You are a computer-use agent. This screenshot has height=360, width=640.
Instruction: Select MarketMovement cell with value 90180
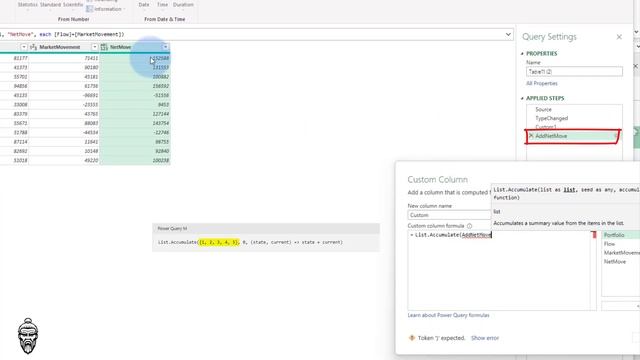(64, 67)
